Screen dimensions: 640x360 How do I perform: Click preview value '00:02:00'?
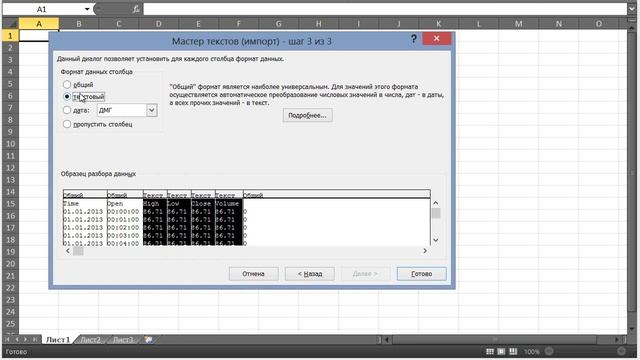pos(123,227)
